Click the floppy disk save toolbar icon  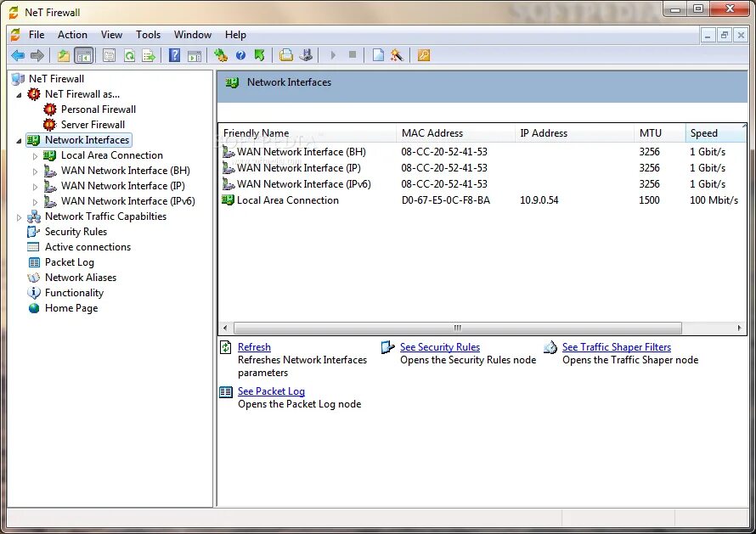(x=306, y=55)
